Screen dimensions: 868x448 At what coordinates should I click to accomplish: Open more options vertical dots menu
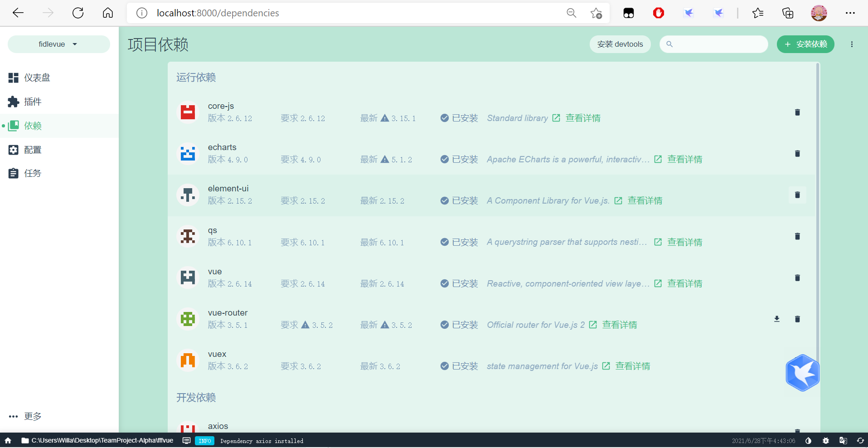click(x=852, y=44)
